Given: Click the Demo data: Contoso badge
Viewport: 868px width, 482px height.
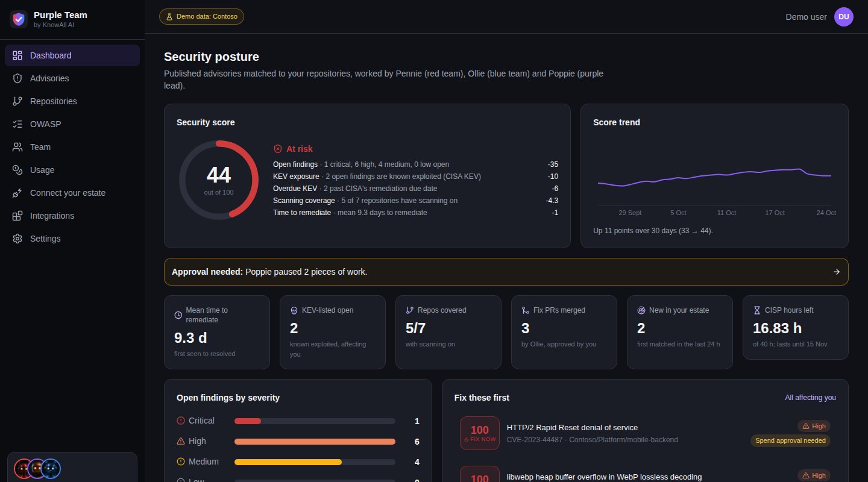Looking at the screenshot, I should (201, 17).
